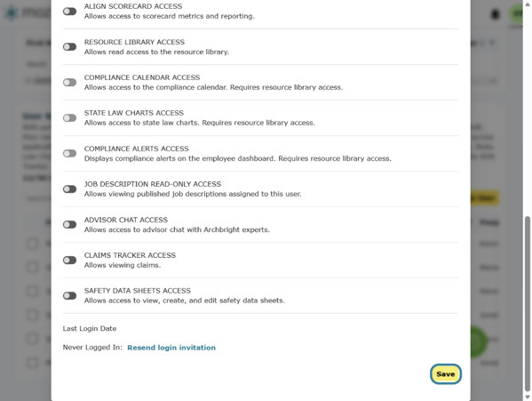The height and width of the screenshot is (401, 532).
Task: Toggle Compliance Calendar Access switch
Action: (x=69, y=83)
